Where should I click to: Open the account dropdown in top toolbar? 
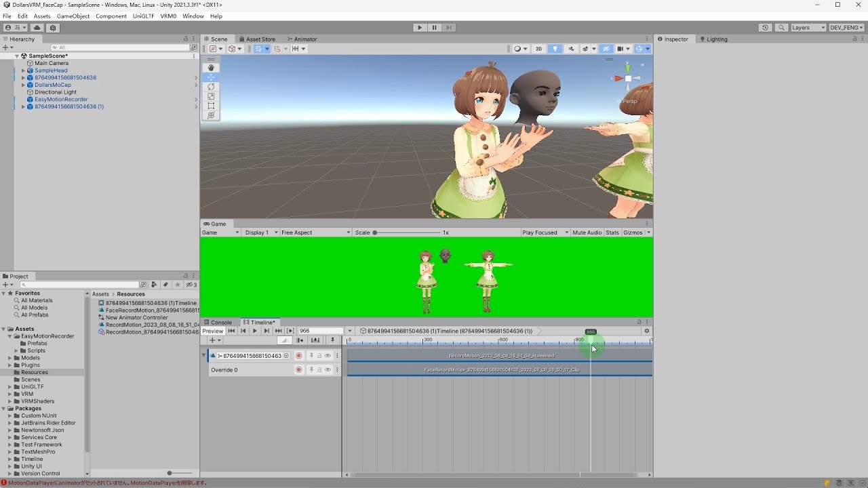(x=15, y=28)
